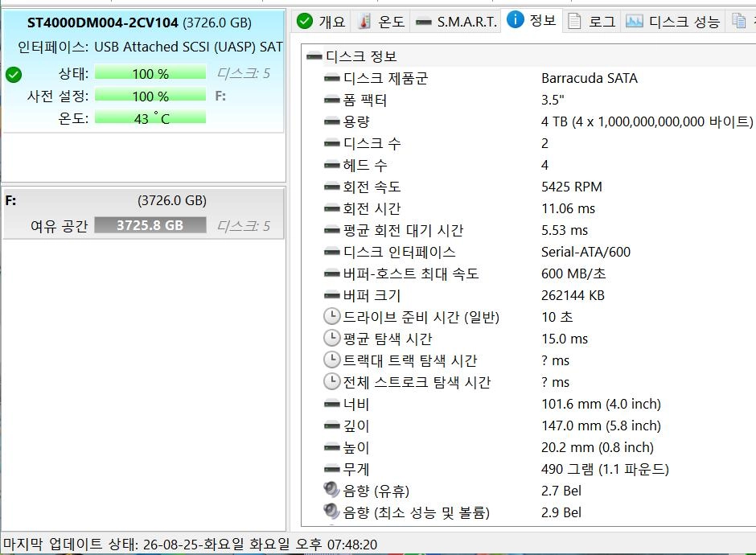
Task: Click the 마지막 업데이트 상태 status bar text
Action: (x=190, y=545)
